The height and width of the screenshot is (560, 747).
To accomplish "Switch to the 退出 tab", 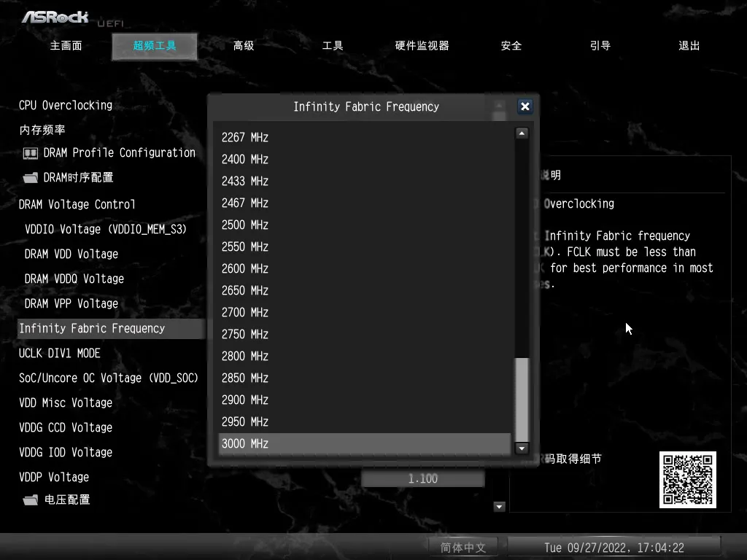I will click(689, 46).
